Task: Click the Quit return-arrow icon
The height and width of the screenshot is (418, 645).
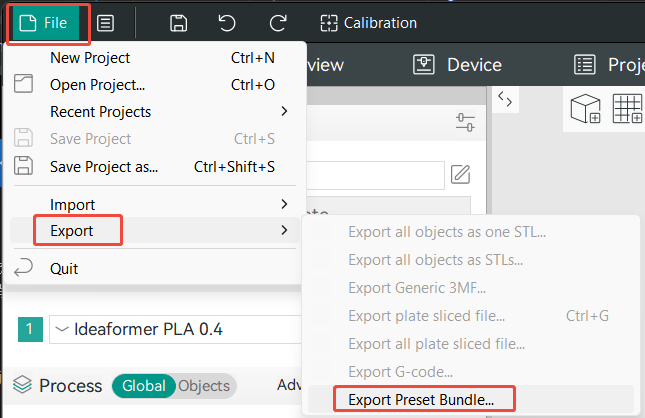Action: pos(23,267)
